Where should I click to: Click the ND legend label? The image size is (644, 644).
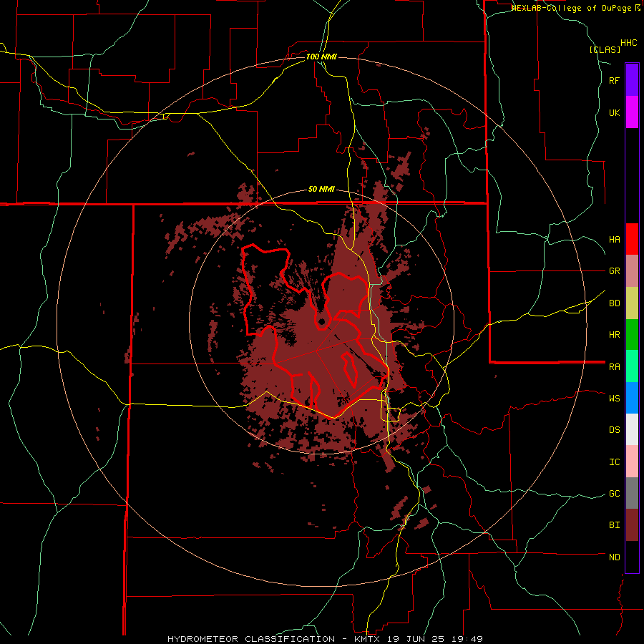pos(614,557)
